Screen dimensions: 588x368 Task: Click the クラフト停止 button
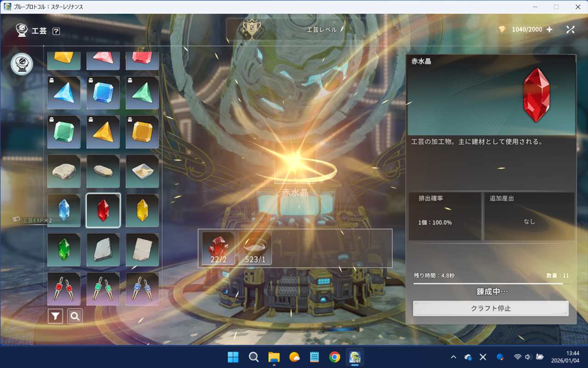tap(491, 308)
